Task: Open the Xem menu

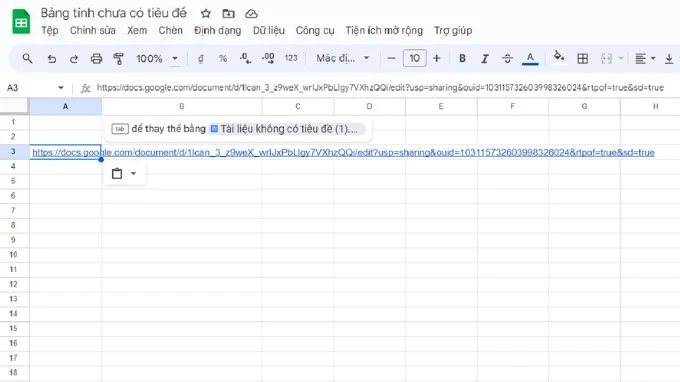Action: click(137, 30)
